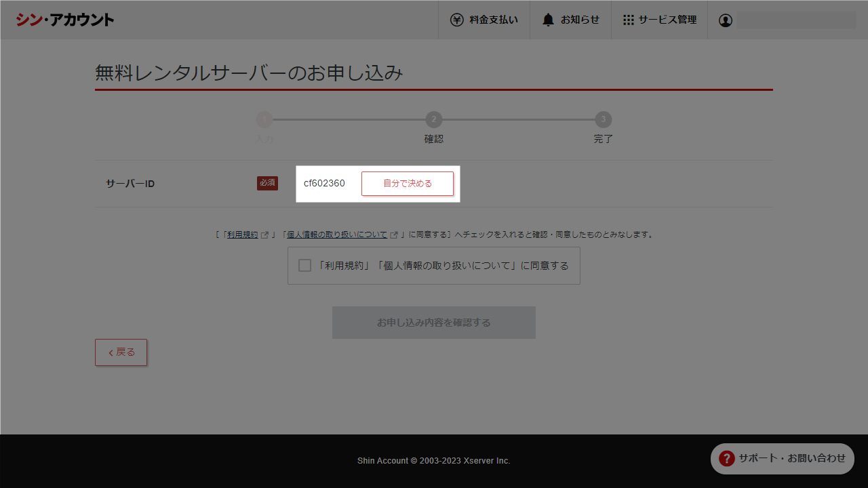Image resolution: width=868 pixels, height=488 pixels.
Task: Click step 3 circle above 完了
Action: (x=604, y=120)
